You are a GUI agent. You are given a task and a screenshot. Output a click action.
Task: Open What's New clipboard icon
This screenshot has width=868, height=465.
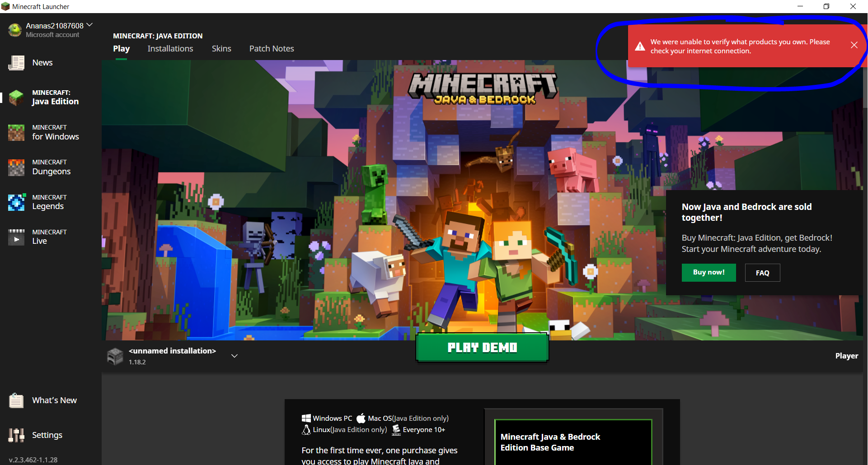click(16, 400)
